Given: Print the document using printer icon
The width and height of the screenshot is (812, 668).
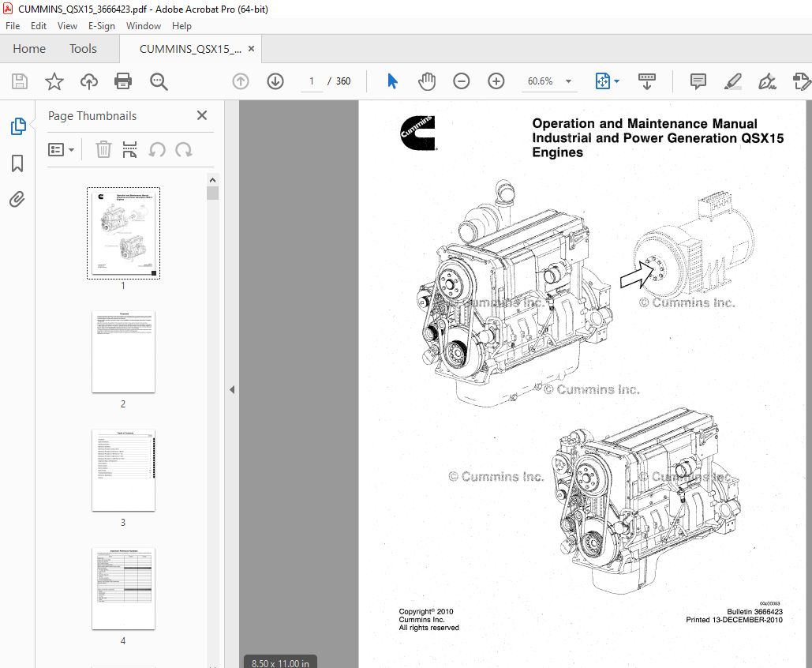Looking at the screenshot, I should point(123,81).
